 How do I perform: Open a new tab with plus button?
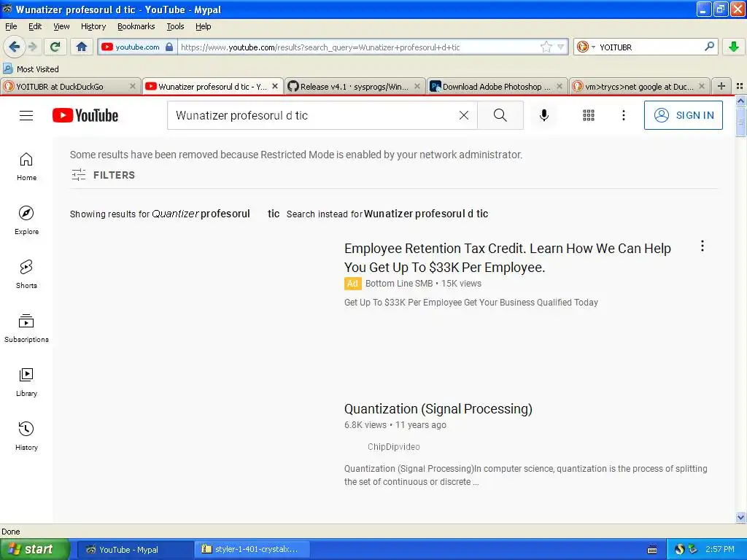point(721,86)
